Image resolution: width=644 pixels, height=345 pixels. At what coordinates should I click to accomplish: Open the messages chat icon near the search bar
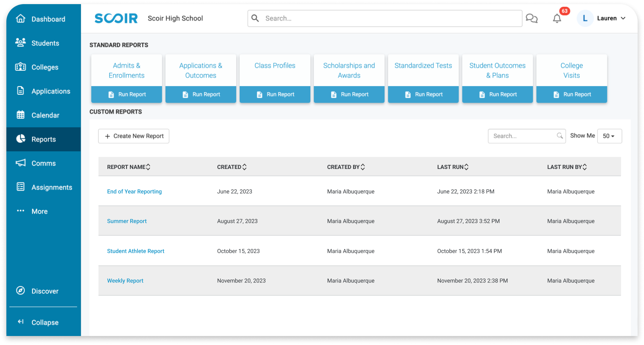tap(532, 18)
